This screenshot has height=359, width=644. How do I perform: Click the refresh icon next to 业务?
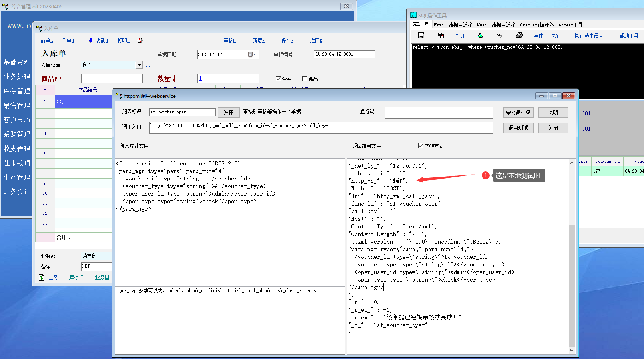pyautogui.click(x=41, y=277)
